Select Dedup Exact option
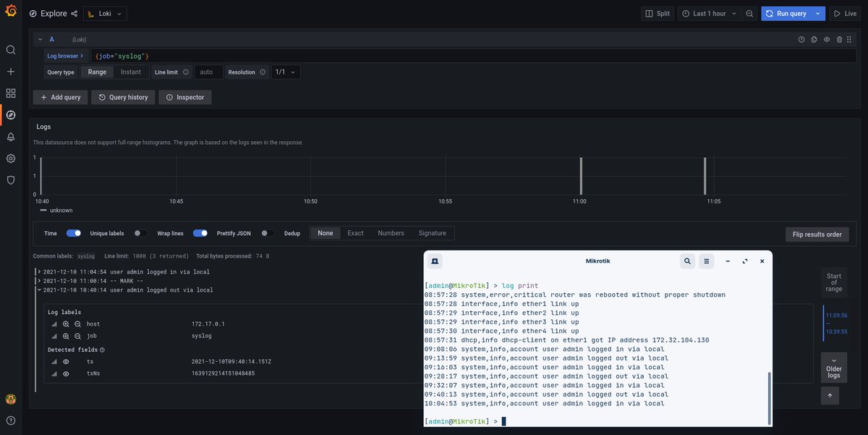Image resolution: width=868 pixels, height=435 pixels. pyautogui.click(x=355, y=233)
